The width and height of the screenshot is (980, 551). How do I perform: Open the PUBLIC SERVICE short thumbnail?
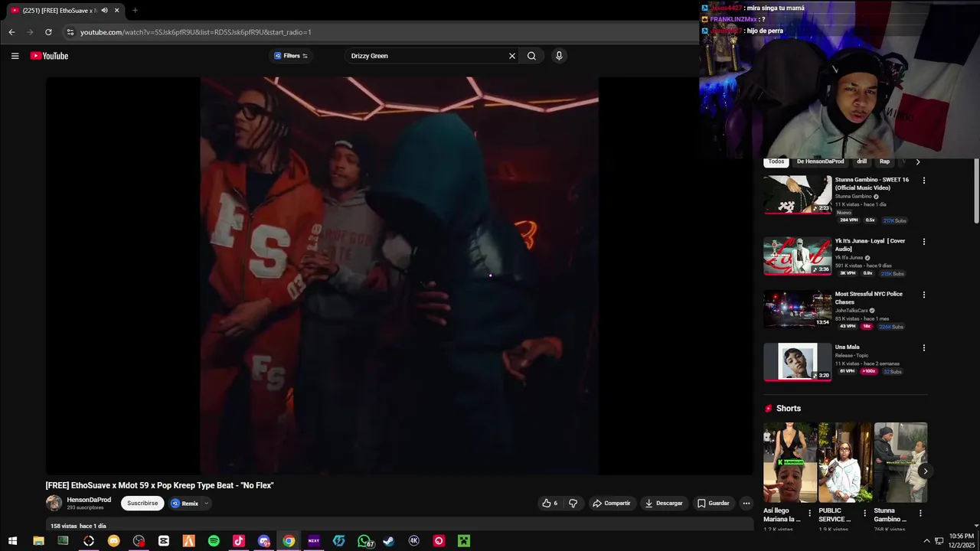coord(844,462)
